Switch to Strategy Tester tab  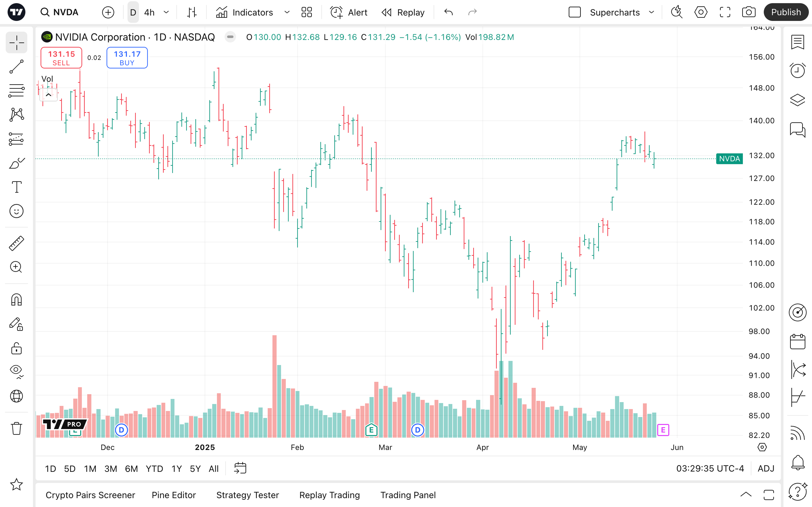(247, 495)
